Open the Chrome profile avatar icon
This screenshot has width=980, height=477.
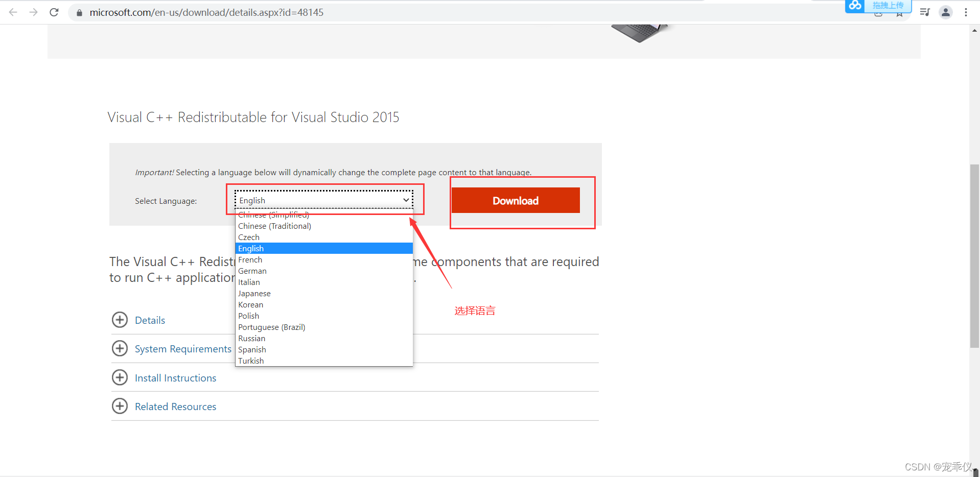coord(946,12)
